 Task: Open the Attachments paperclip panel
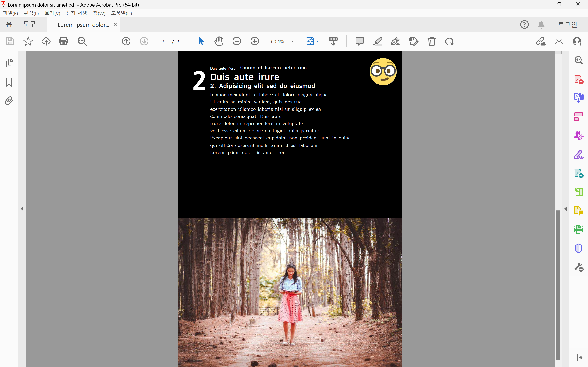[x=9, y=101]
